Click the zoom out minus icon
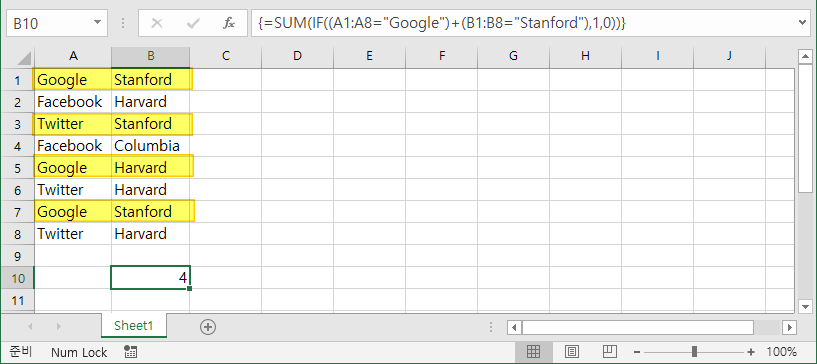Image resolution: width=817 pixels, height=364 pixels. (x=638, y=352)
